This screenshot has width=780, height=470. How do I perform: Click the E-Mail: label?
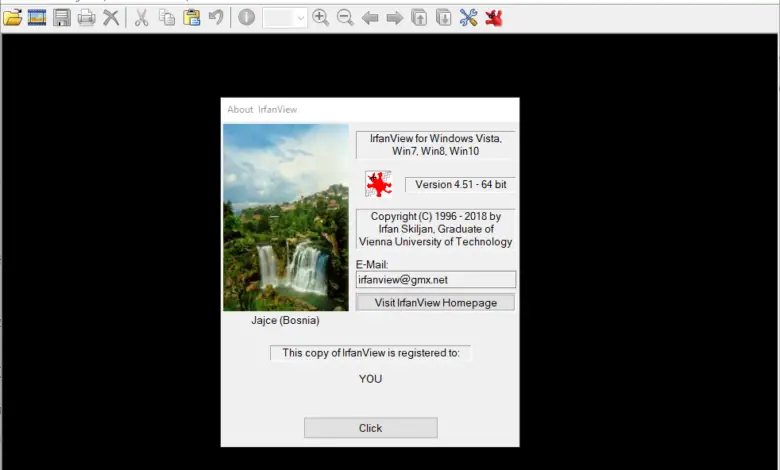click(372, 265)
